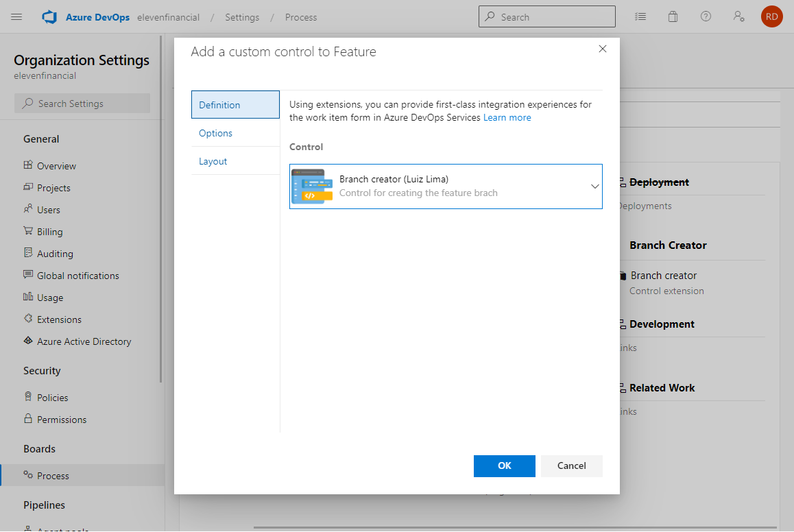Click the Azure DevOps title text
Image resolution: width=794 pixels, height=532 pixels.
97,17
